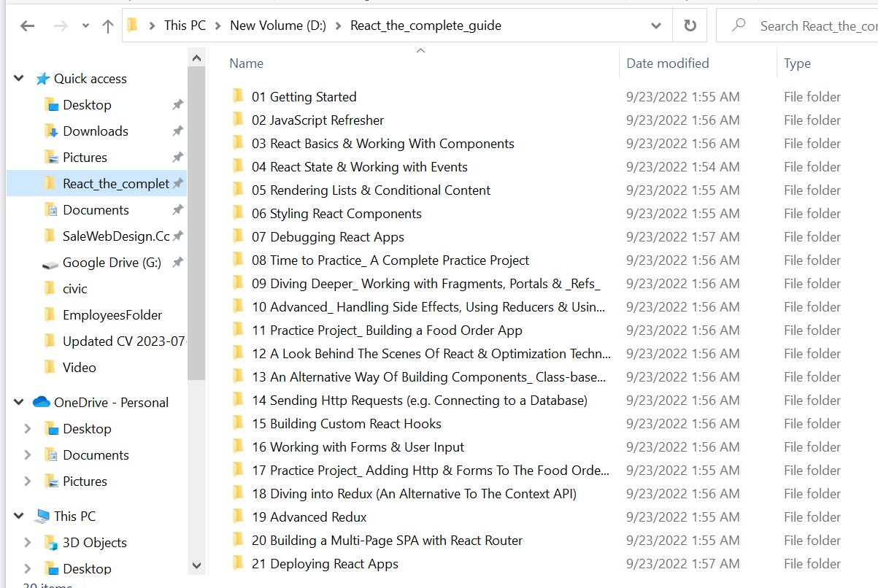Viewport: 878px width, 588px height.
Task: Refresh the folder view
Action: [690, 26]
